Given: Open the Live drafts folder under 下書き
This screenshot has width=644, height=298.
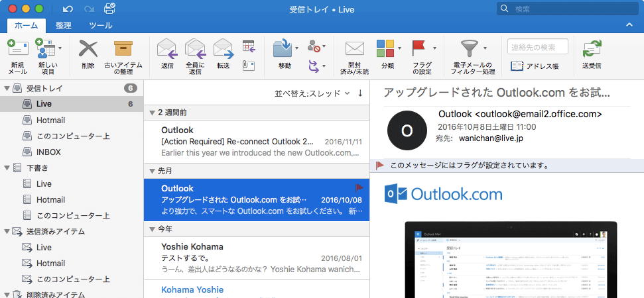Looking at the screenshot, I should pyautogui.click(x=72, y=183).
